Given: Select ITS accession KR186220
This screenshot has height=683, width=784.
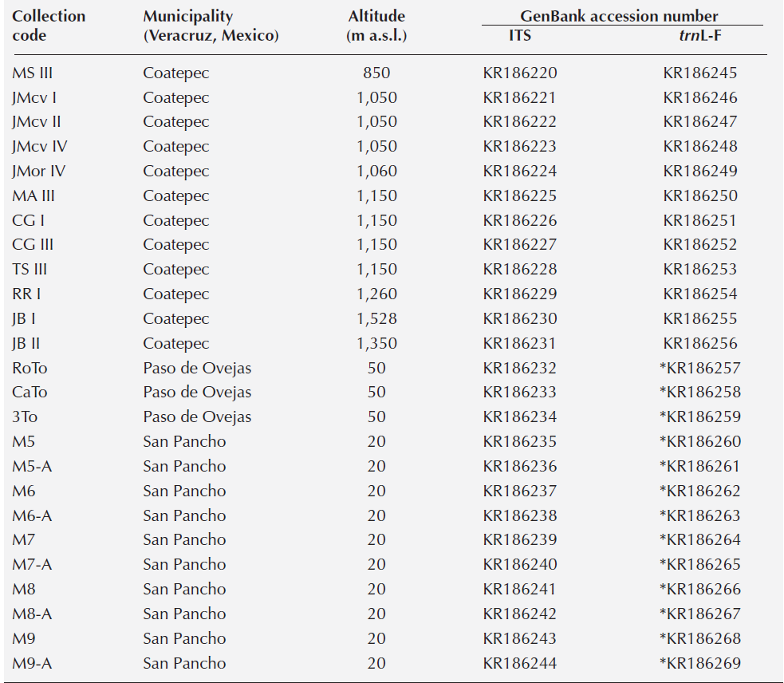Looking at the screenshot, I should (x=520, y=73).
